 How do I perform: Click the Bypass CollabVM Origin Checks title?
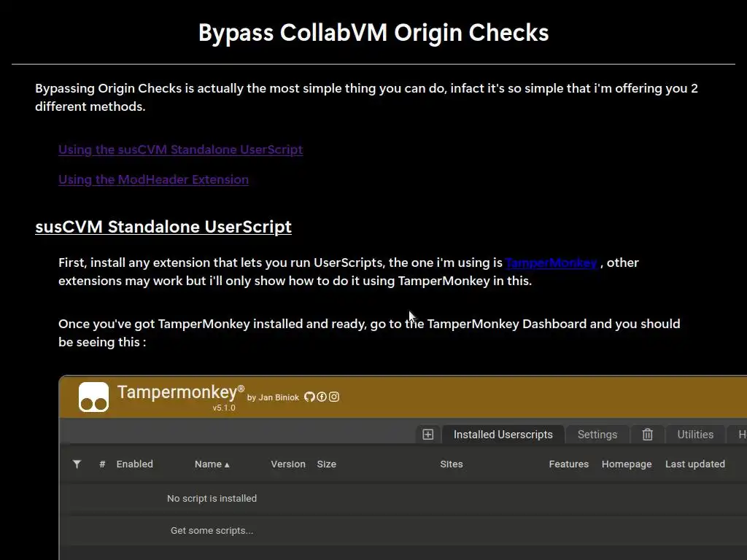373,33
